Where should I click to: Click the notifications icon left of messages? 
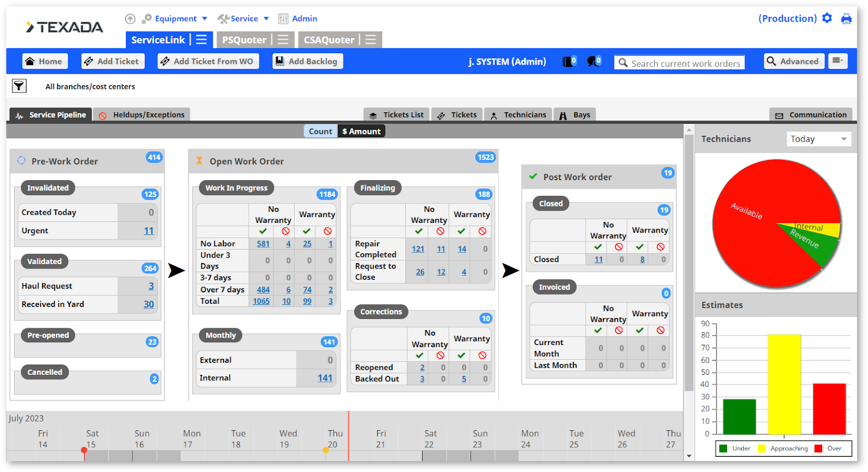569,61
